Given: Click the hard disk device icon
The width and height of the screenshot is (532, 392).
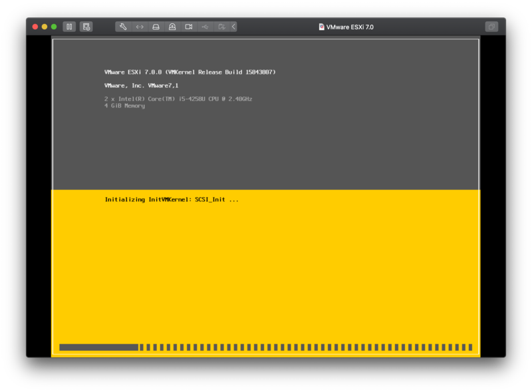Looking at the screenshot, I should (x=156, y=27).
